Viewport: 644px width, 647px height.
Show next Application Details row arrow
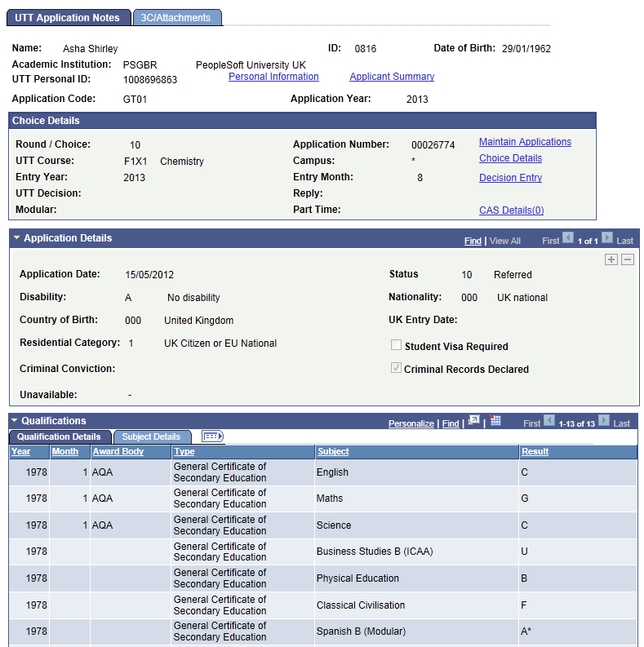pos(606,238)
